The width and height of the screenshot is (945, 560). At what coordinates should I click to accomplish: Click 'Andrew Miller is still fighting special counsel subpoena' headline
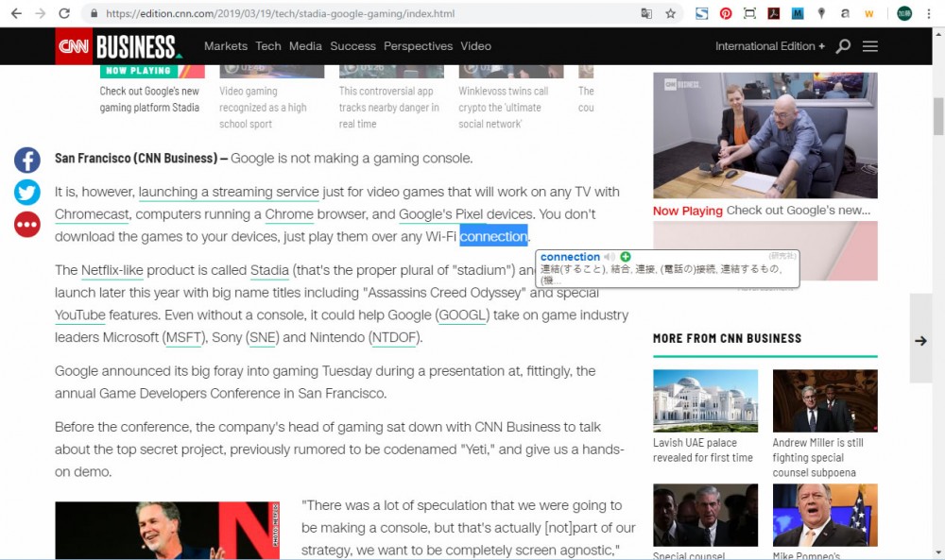(x=817, y=458)
